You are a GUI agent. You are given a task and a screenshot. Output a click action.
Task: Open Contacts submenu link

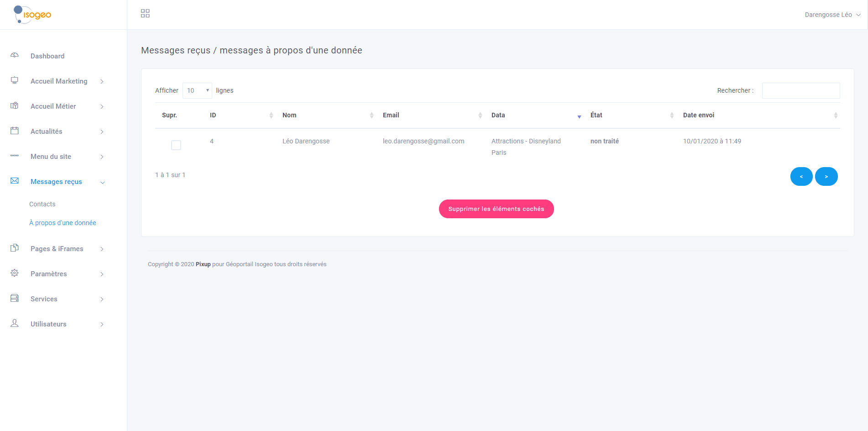click(42, 204)
